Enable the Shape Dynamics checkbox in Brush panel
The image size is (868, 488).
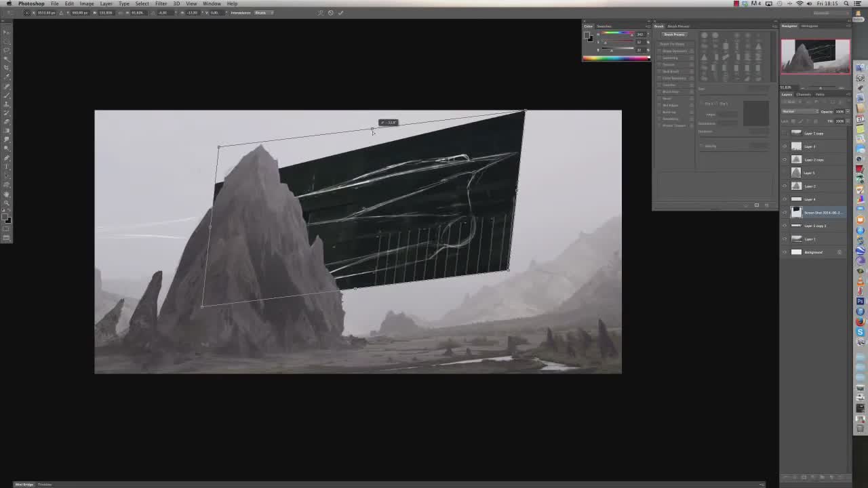tap(660, 52)
